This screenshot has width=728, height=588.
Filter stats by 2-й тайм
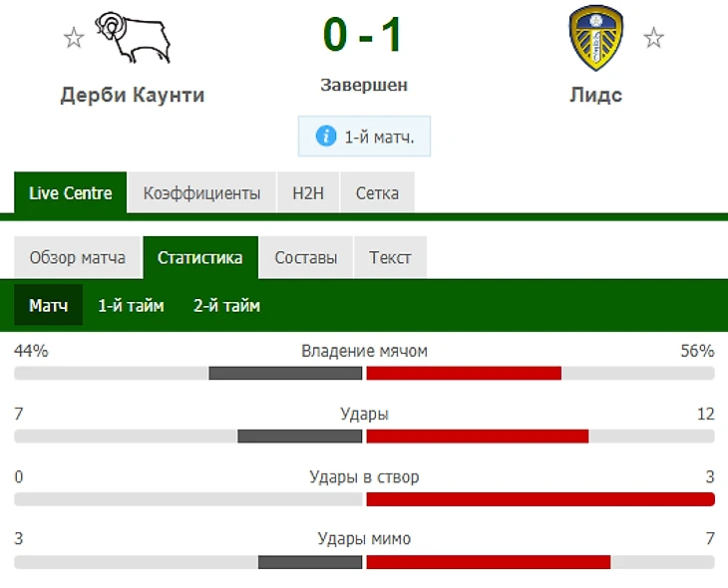[226, 306]
